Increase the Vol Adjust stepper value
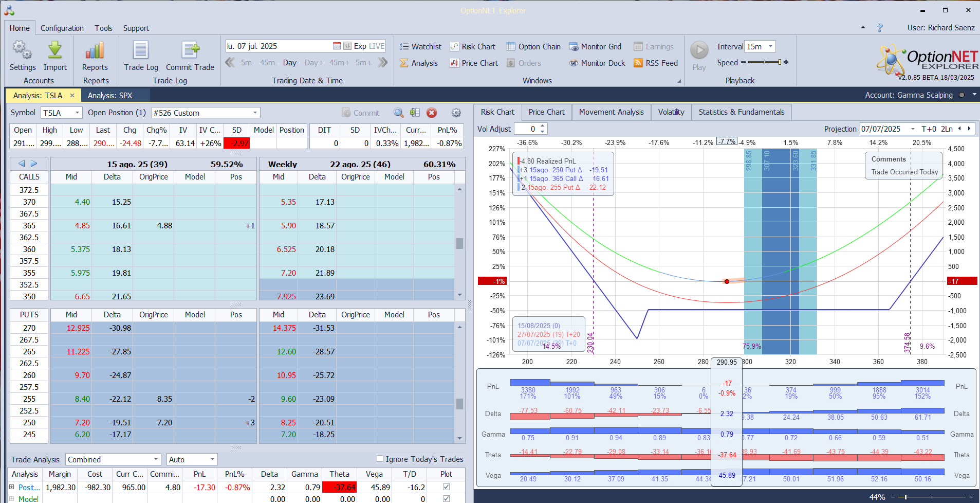The image size is (980, 503). coord(543,126)
